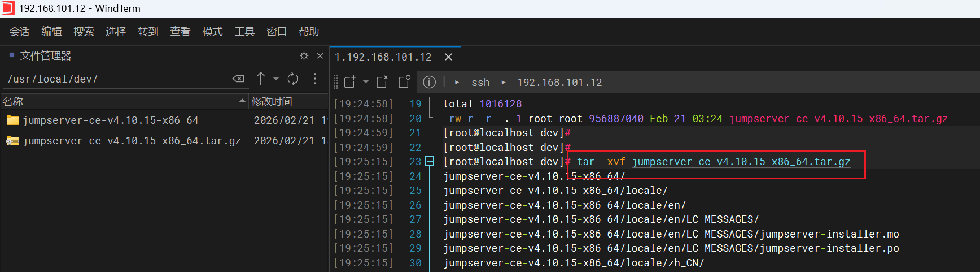Clear the file manager path field
Viewport: 980px width, 272px height.
pos(238,79)
